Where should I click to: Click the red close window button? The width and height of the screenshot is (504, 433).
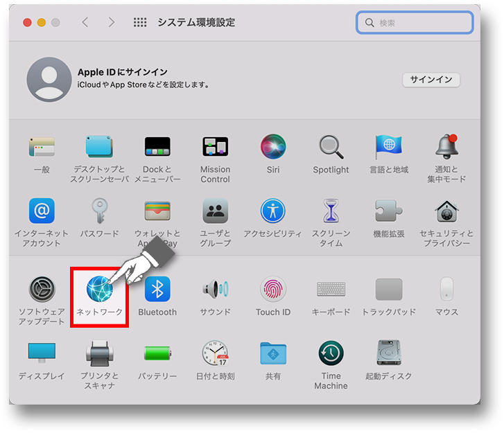[27, 22]
